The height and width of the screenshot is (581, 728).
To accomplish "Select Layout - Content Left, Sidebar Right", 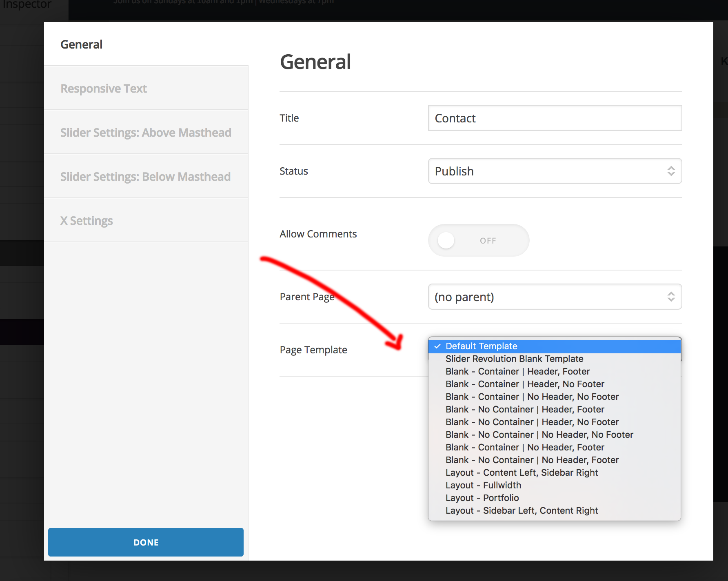I will point(522,472).
